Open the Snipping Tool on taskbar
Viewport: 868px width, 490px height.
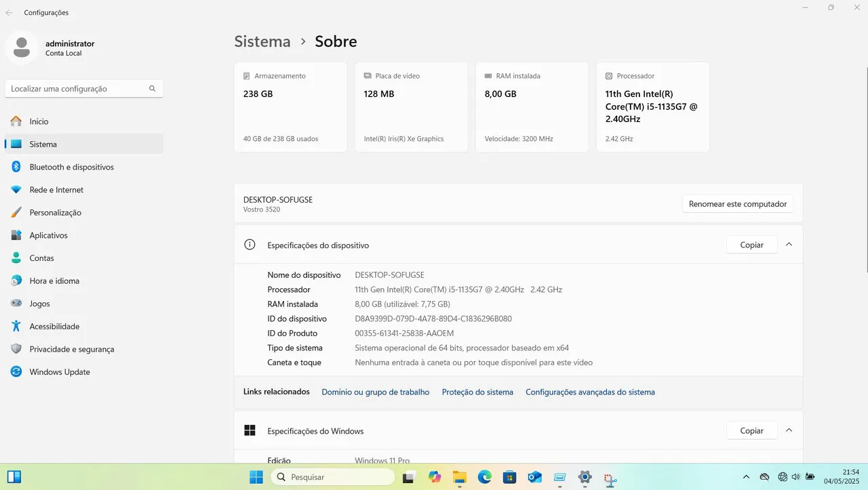tap(610, 478)
